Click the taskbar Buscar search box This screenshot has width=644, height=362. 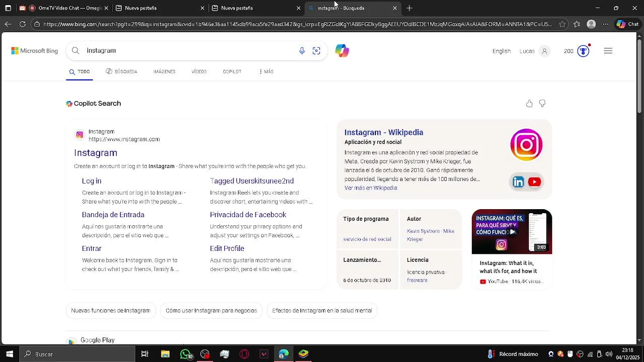tap(77, 354)
